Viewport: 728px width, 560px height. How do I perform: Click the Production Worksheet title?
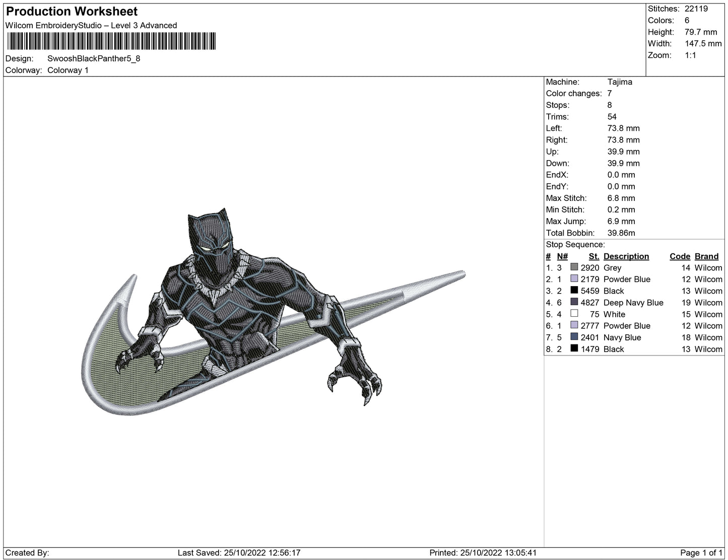[72, 11]
